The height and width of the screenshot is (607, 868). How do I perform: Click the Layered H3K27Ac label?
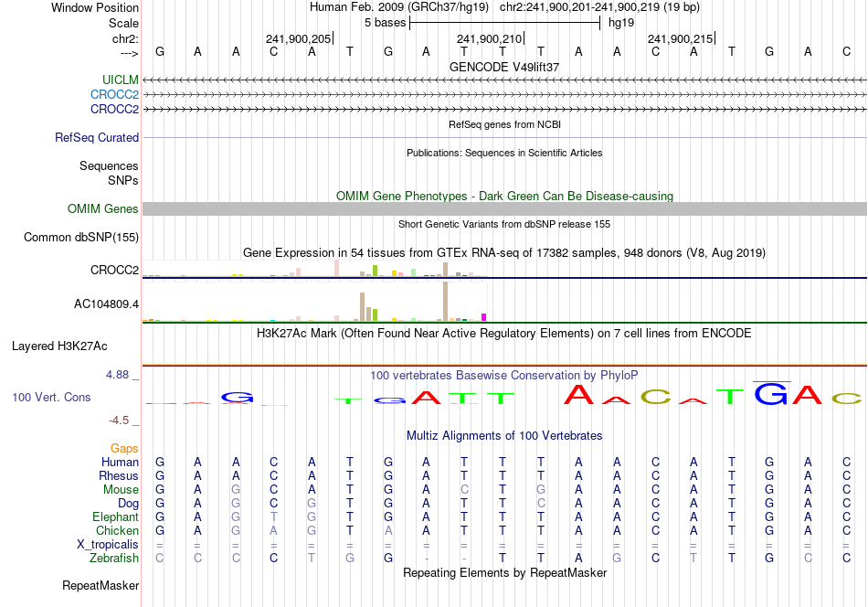tap(59, 346)
